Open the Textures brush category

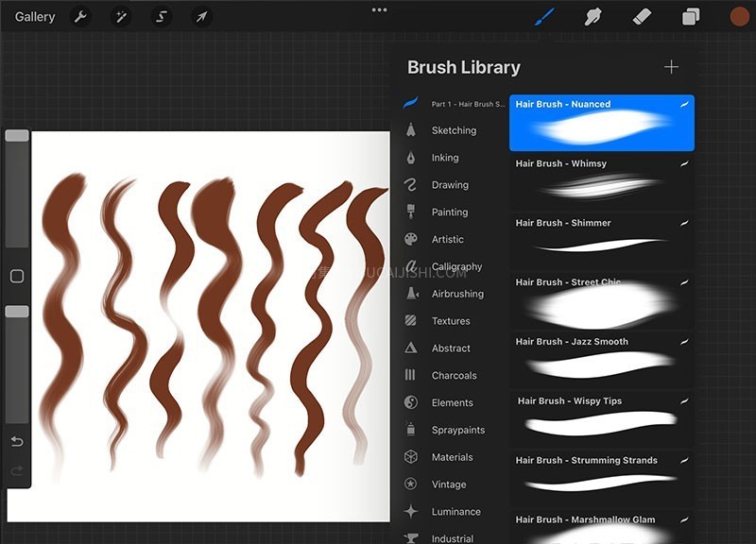point(451,321)
